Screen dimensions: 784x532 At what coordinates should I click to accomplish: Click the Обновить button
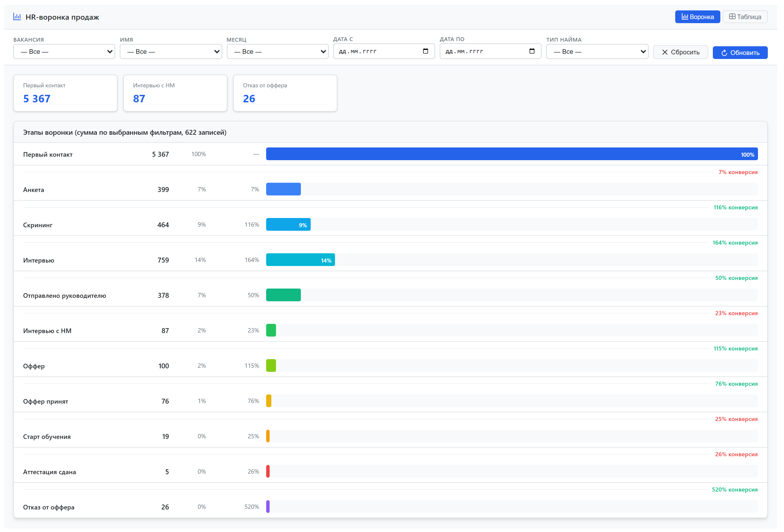click(x=740, y=53)
